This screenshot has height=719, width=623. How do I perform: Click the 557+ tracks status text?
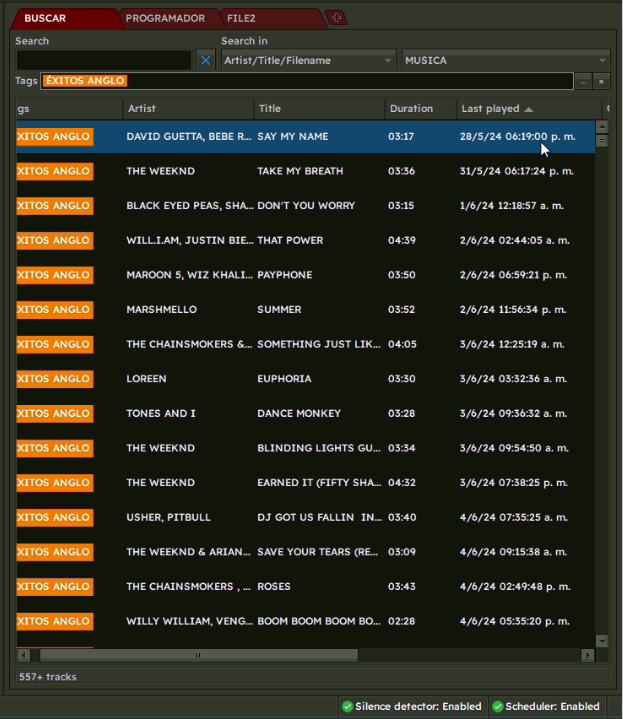(48, 677)
